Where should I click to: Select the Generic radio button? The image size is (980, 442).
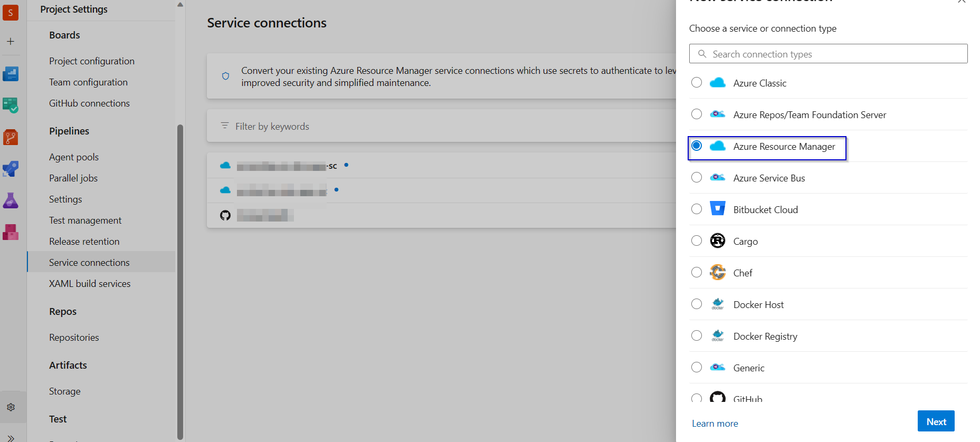click(697, 367)
